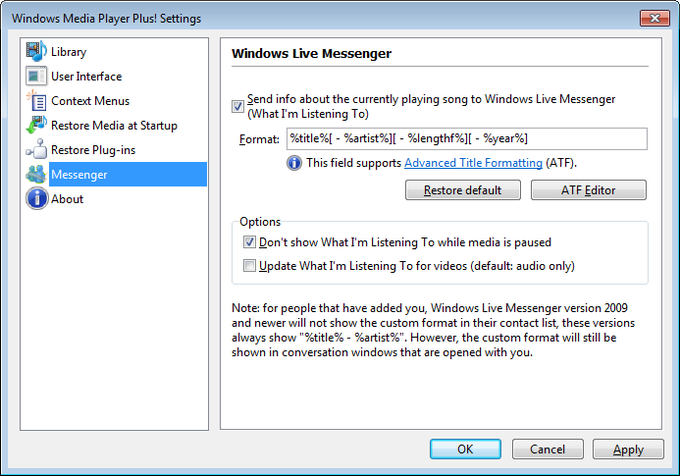Open the Advanced Title Formatting link

pos(473,163)
